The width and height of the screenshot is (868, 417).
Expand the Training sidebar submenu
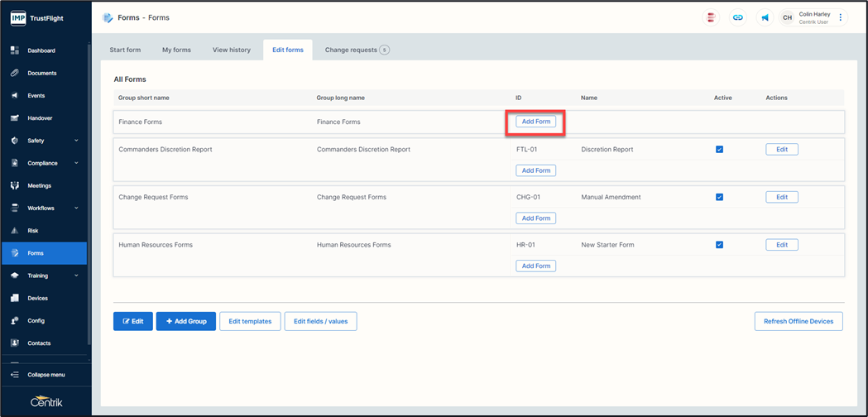point(75,276)
